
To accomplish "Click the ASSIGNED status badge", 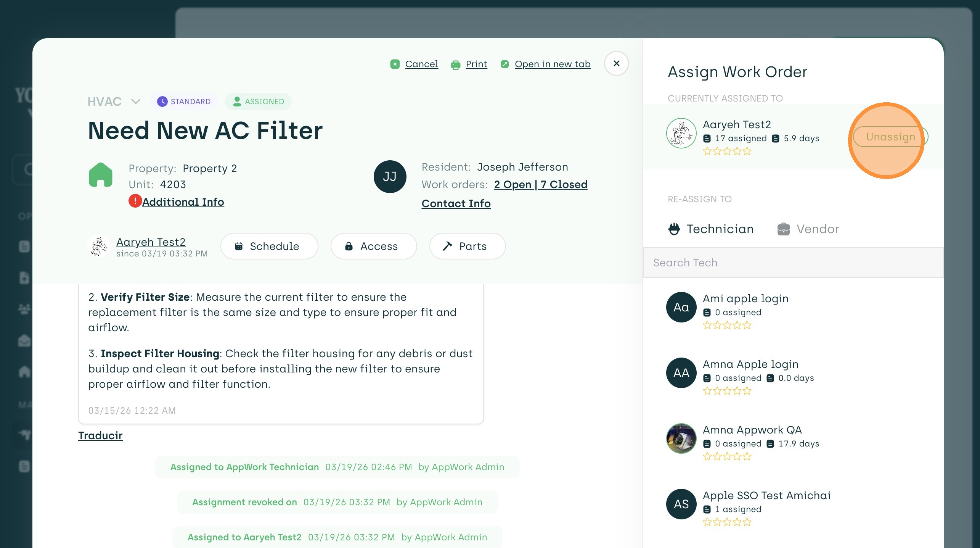I will 258,102.
